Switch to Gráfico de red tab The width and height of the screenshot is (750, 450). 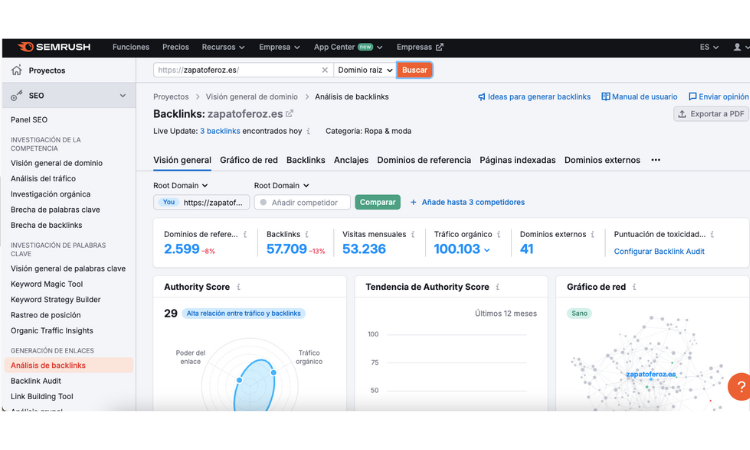[249, 160]
